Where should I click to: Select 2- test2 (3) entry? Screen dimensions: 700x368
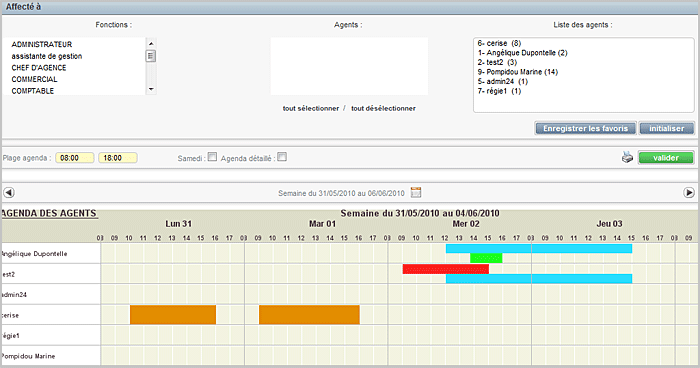click(x=497, y=62)
